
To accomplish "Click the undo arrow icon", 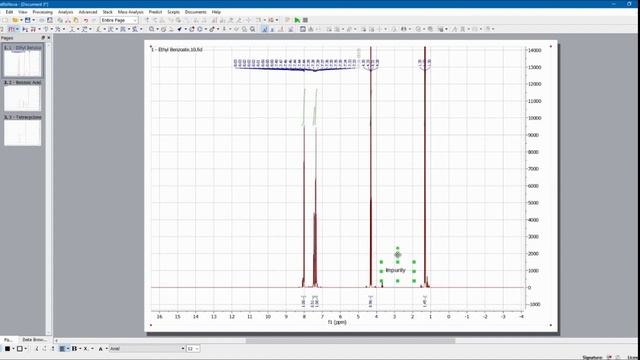I will click(x=86, y=20).
